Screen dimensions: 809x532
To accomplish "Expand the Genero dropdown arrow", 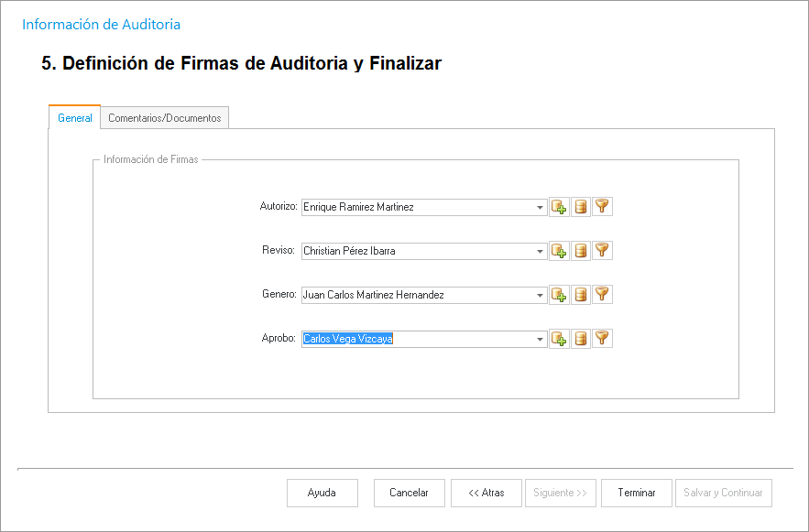I will pyautogui.click(x=541, y=296).
